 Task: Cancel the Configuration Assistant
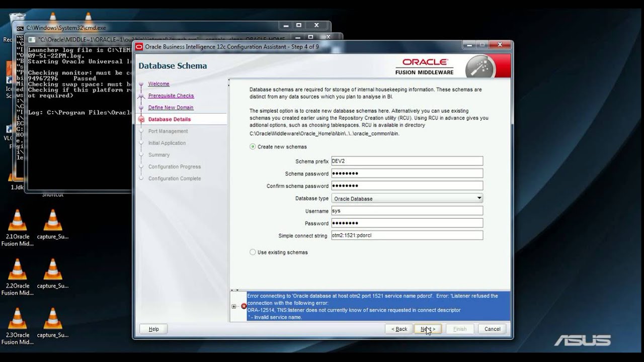(x=493, y=329)
